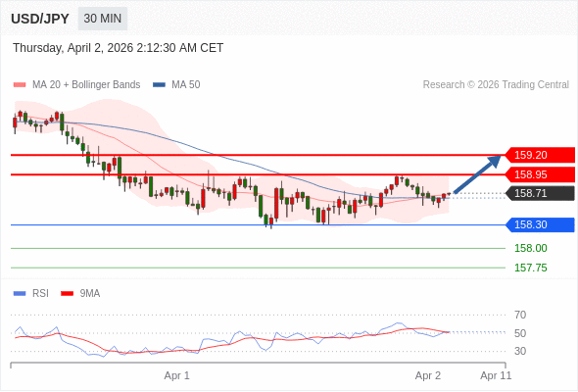Viewport: 578px width, 392px height.
Task: Click the RSI blue legend swatch
Action: [x=20, y=294]
